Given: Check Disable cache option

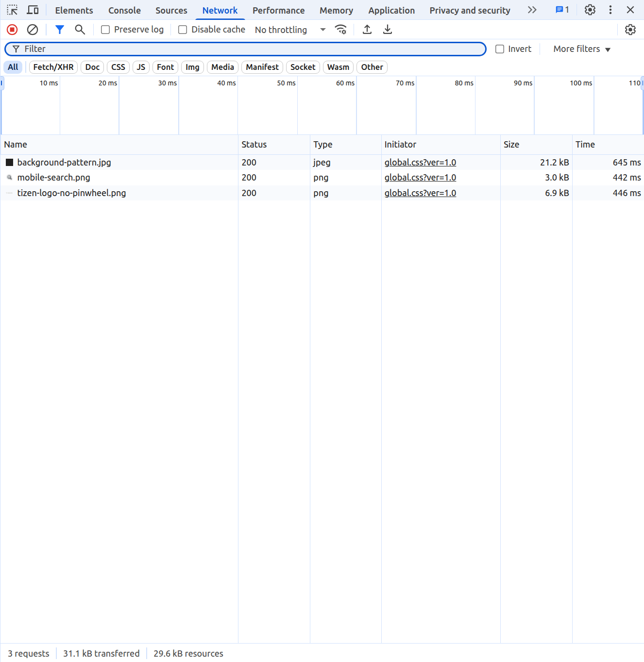Looking at the screenshot, I should tap(183, 30).
